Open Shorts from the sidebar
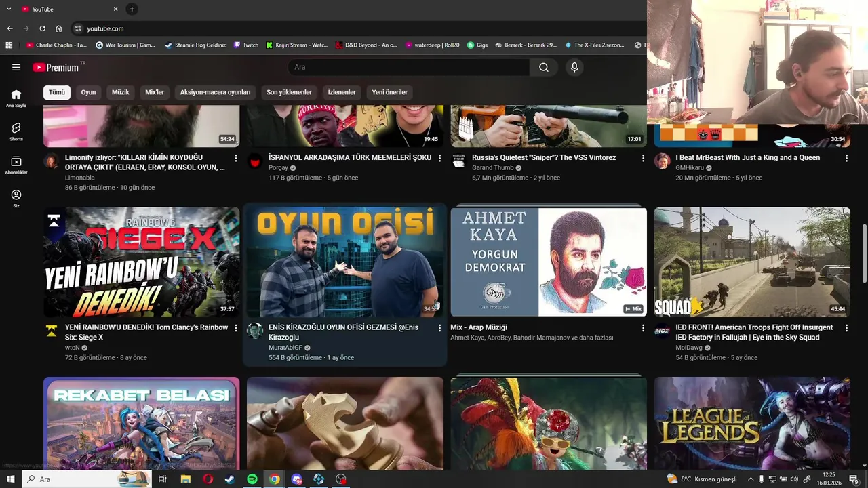 (x=16, y=131)
